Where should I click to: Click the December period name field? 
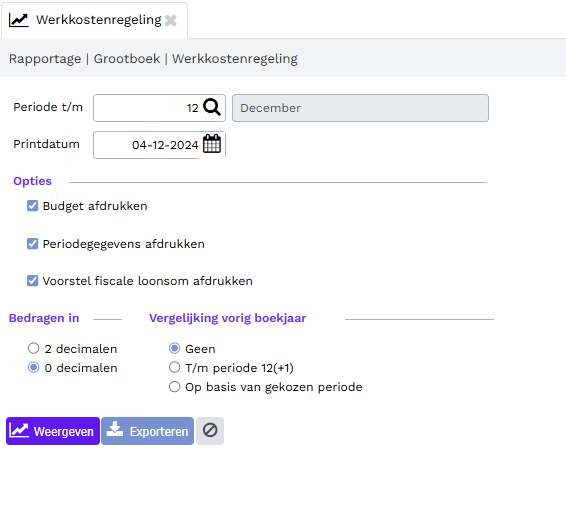coord(360,108)
